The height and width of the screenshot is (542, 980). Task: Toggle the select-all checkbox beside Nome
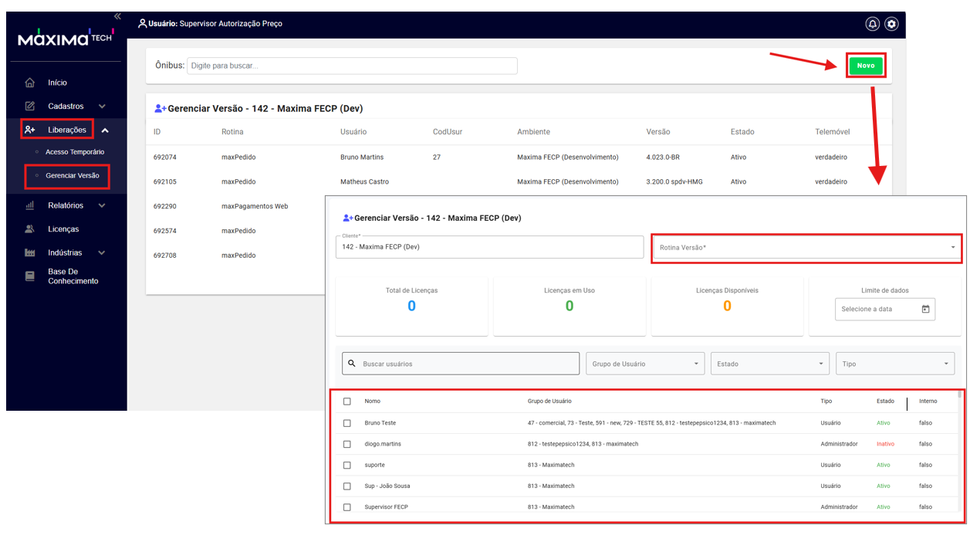tap(347, 401)
